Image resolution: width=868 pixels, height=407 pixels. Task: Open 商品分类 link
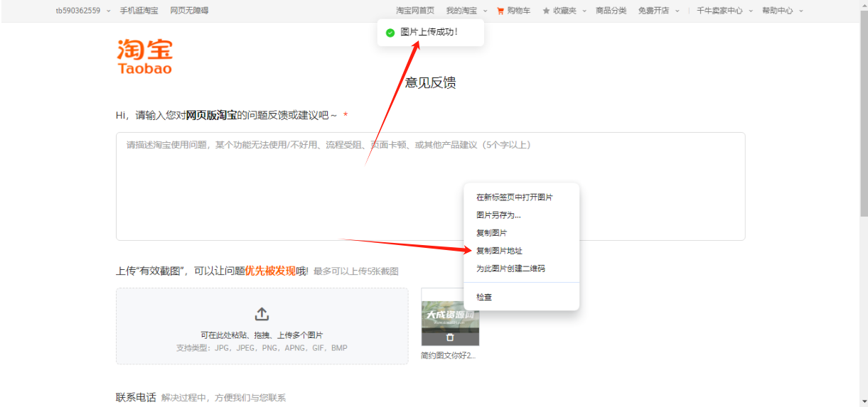[x=611, y=11]
